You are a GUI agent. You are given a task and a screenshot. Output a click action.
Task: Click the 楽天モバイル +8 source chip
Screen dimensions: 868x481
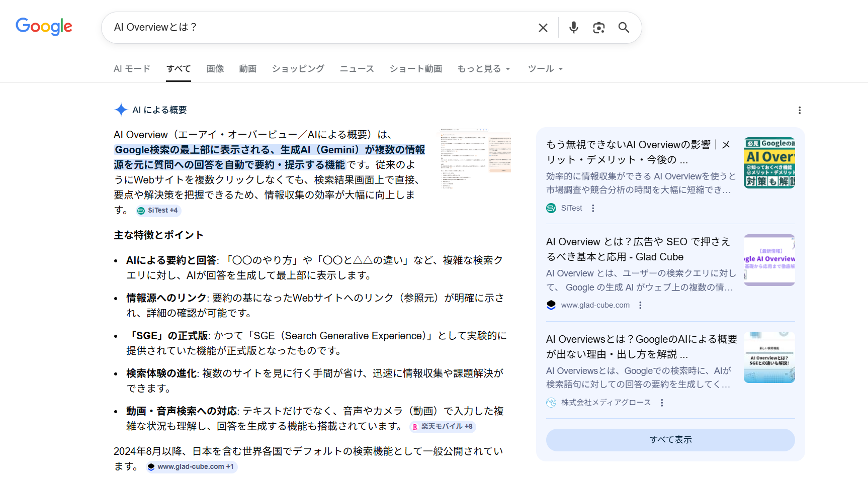click(443, 427)
